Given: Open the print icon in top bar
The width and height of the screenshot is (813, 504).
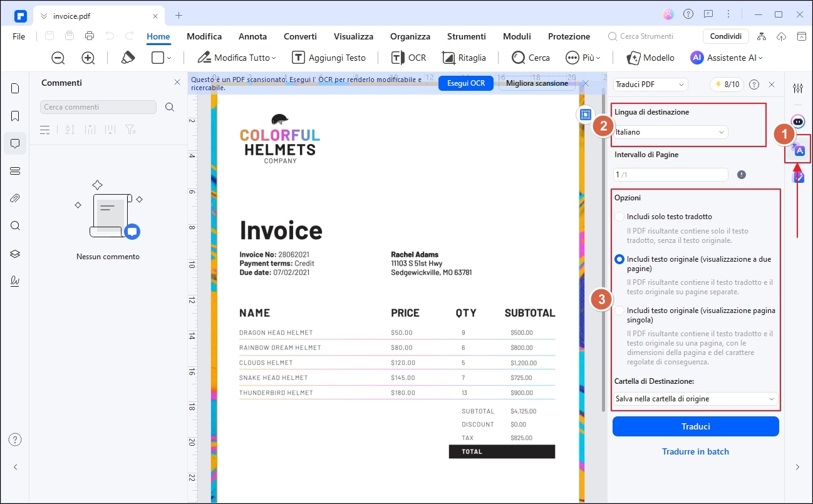Looking at the screenshot, I should click(90, 36).
